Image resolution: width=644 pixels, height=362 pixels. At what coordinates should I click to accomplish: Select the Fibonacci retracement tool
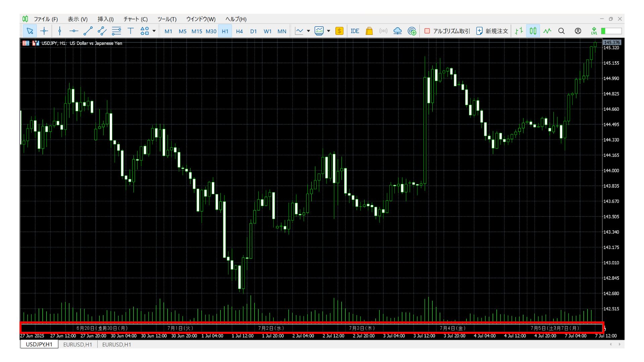coord(116,31)
